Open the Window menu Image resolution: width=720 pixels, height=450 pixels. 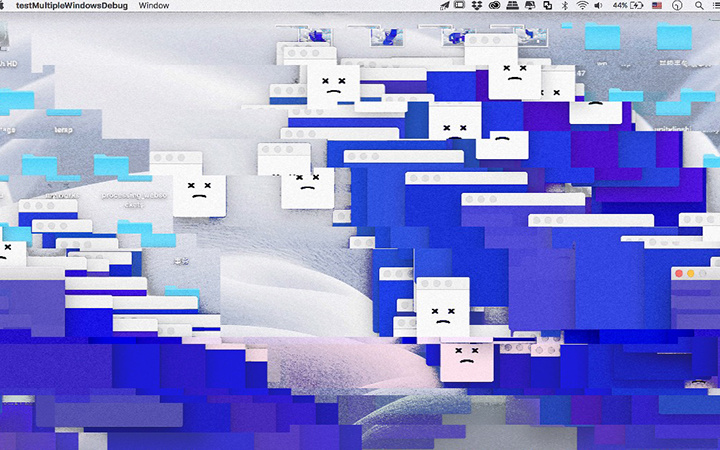click(154, 6)
